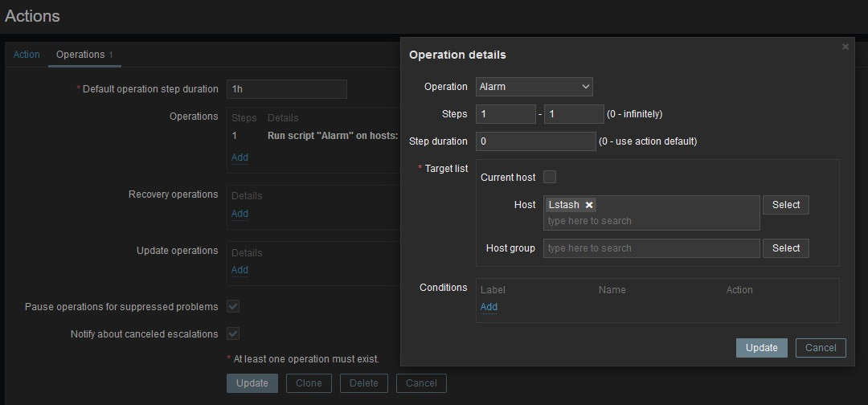Add a new operation step
Viewport: 868px width, 405px height.
(x=240, y=157)
